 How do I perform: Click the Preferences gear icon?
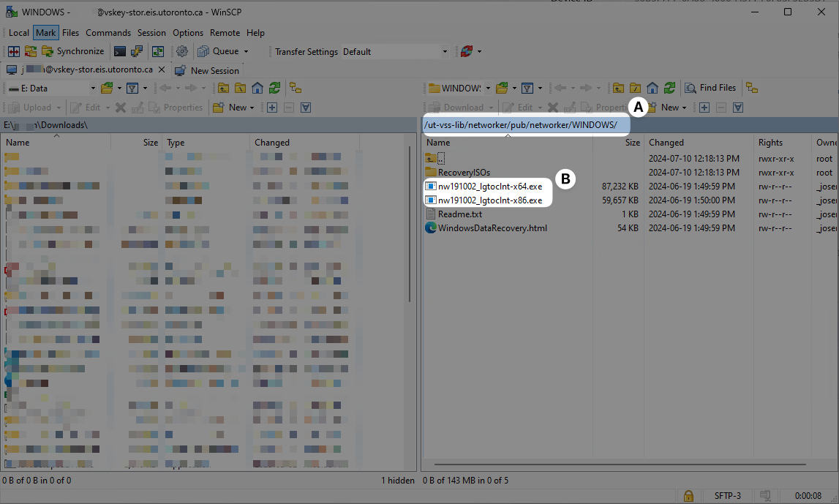[182, 51]
